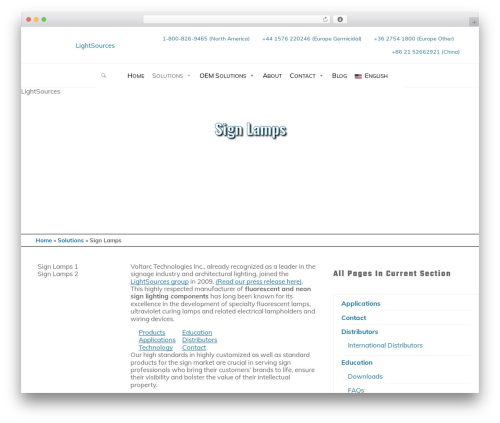The image size is (500, 423).
Task: Select the English language option
Action: [376, 76]
